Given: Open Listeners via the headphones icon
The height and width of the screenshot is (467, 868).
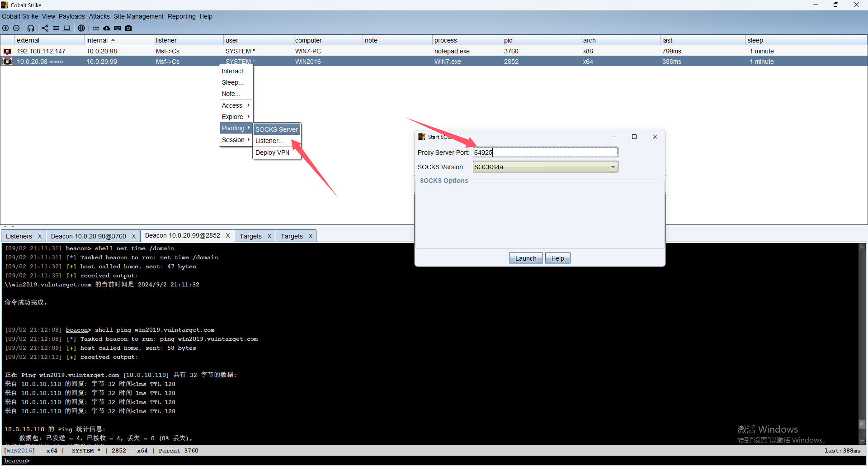Looking at the screenshot, I should tap(31, 28).
